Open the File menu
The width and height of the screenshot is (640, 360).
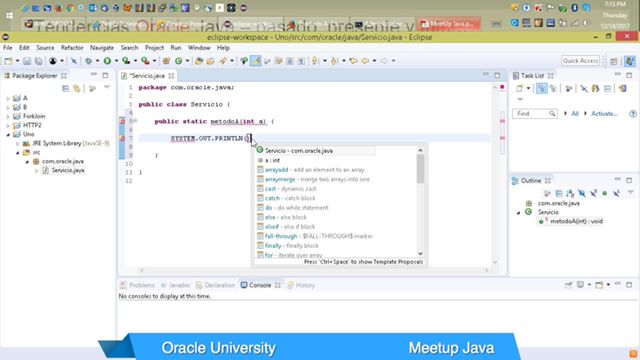7,48
